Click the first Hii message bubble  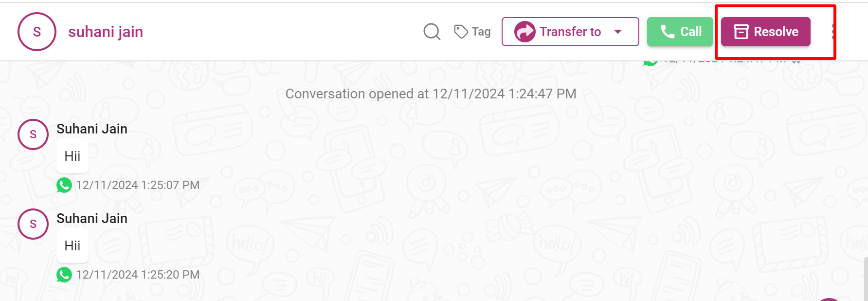(72, 156)
